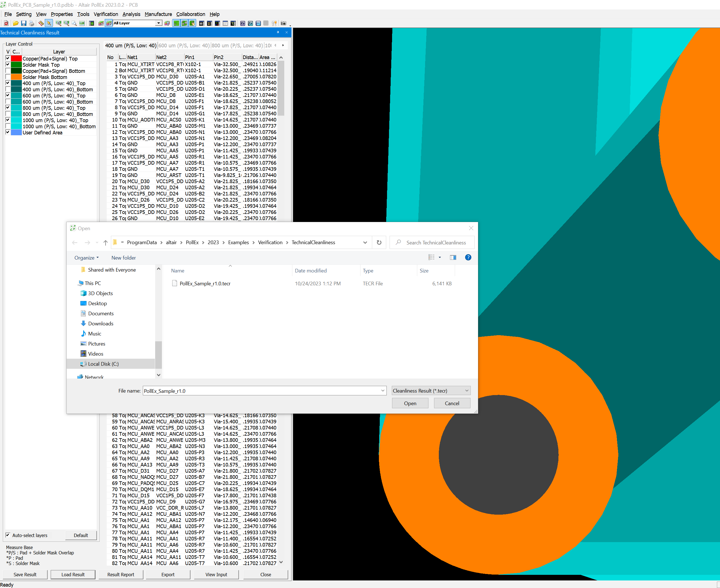
Task: Toggle Auto-select layers checkbox
Action: [x=8, y=535]
